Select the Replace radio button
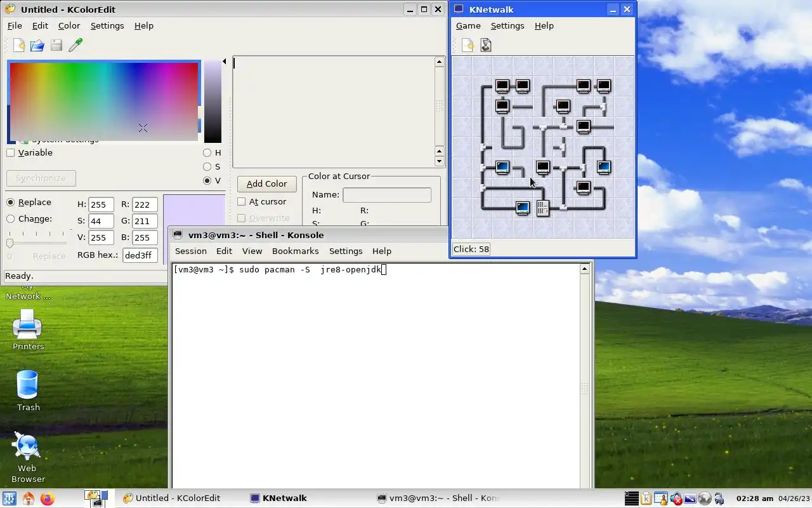The height and width of the screenshot is (508, 812). 11,203
